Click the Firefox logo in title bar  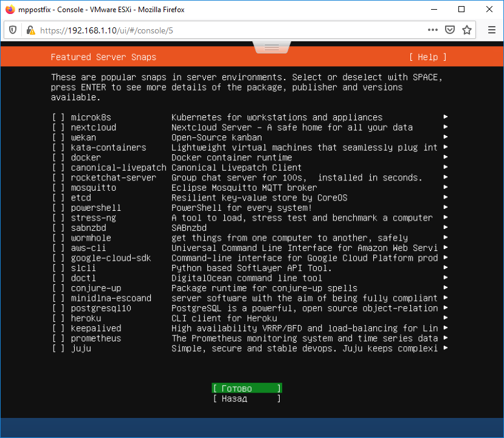tap(10, 9)
